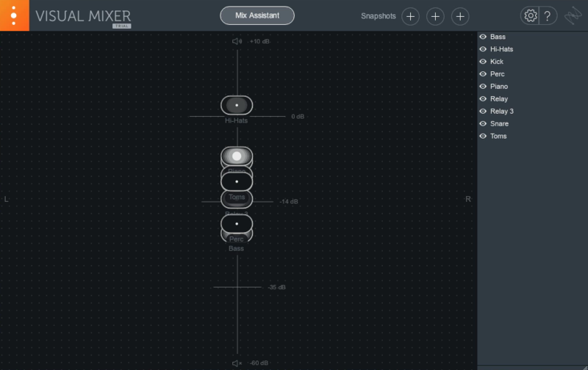Select Kick in the track list
This screenshot has height=370, width=588.
pyautogui.click(x=497, y=62)
